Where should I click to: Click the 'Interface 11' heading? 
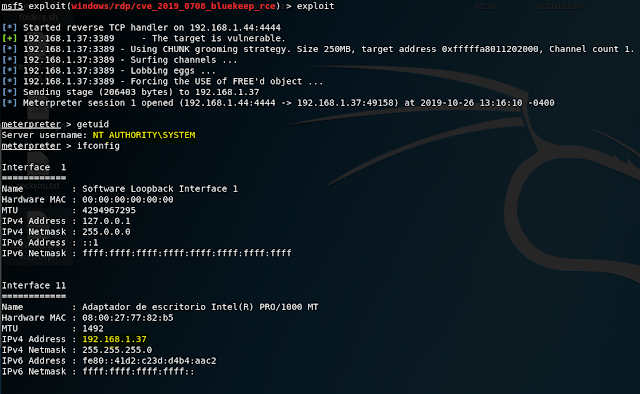[x=34, y=285]
